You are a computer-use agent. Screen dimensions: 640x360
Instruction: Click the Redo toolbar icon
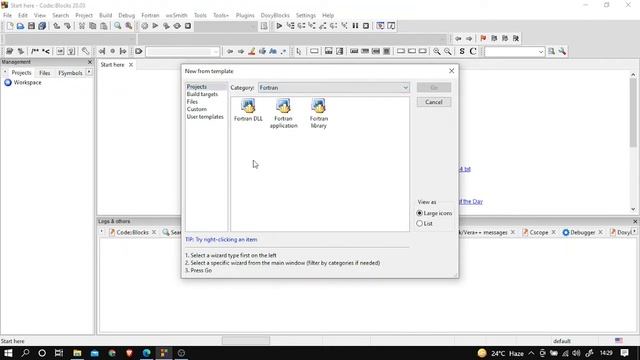click(67, 26)
